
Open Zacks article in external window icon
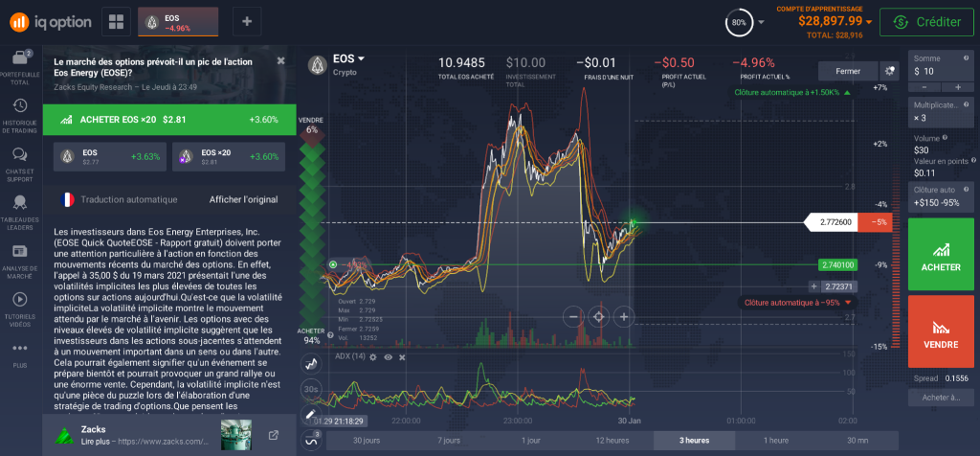[x=273, y=435]
